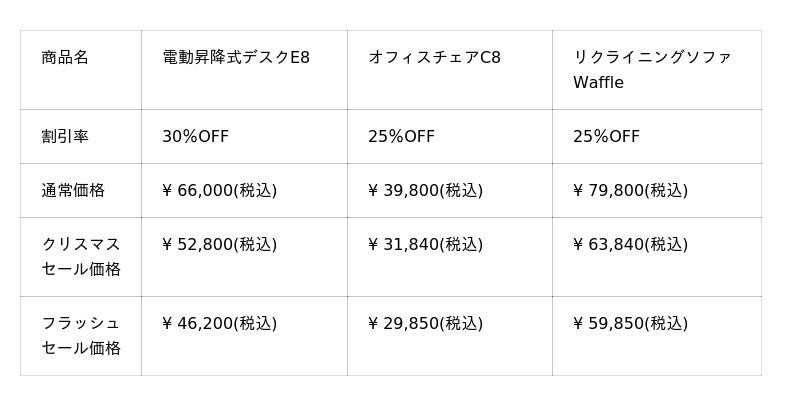Select the リクライニングソファ Waffle cell

[652, 70]
